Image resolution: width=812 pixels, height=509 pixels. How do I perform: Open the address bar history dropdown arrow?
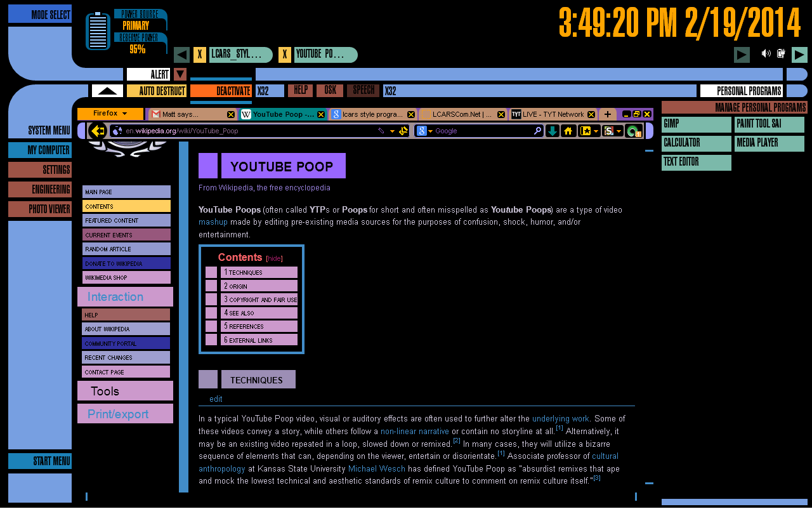(392, 131)
